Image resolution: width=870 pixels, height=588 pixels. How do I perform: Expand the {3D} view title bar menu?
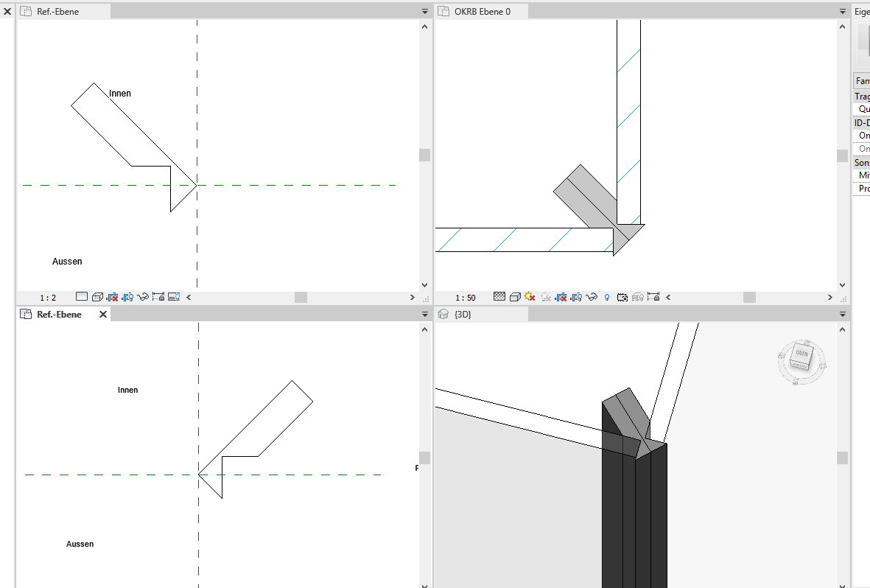[842, 313]
